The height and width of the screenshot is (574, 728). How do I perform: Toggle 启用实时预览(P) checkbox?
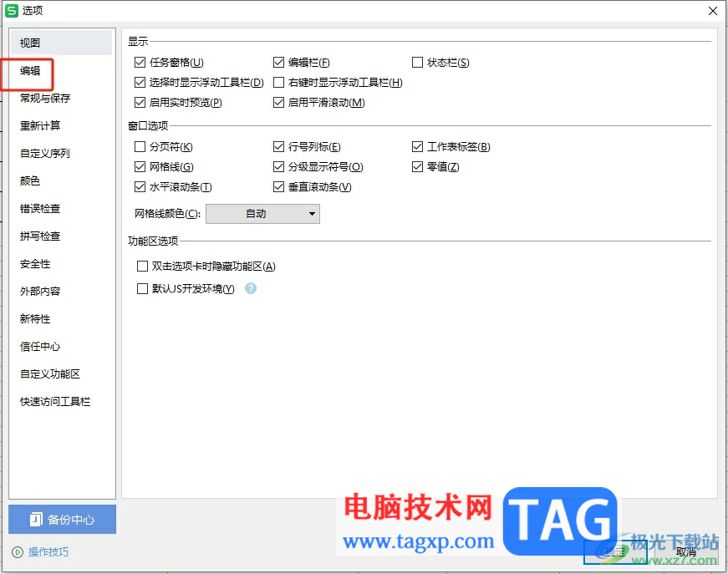click(140, 102)
